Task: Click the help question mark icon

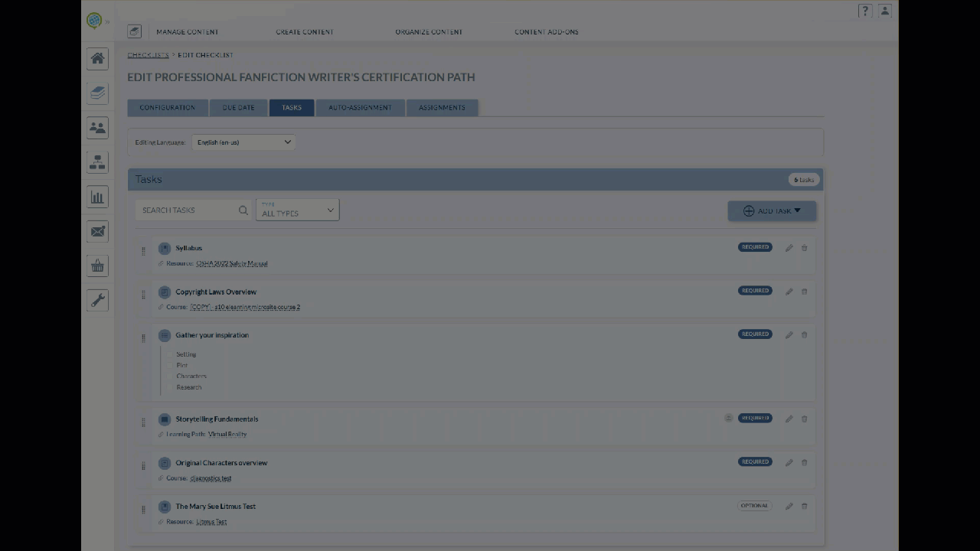Action: (x=864, y=11)
